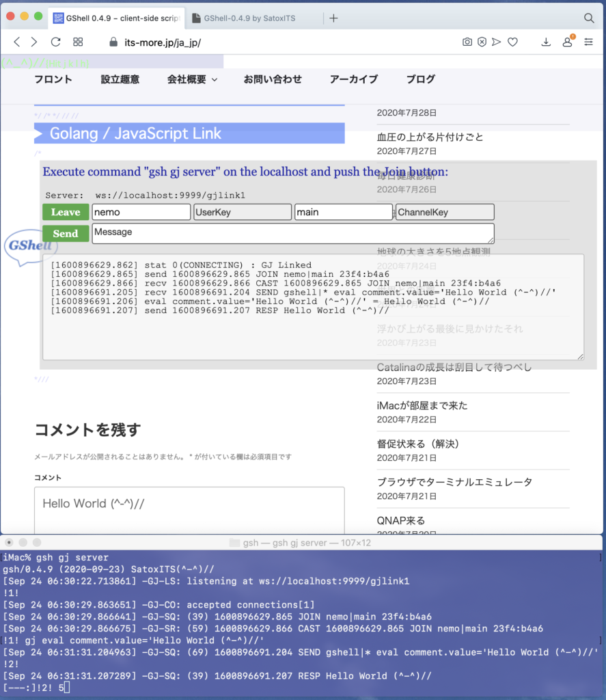Open the user account icon
This screenshot has width=606, height=700.
[x=567, y=42]
